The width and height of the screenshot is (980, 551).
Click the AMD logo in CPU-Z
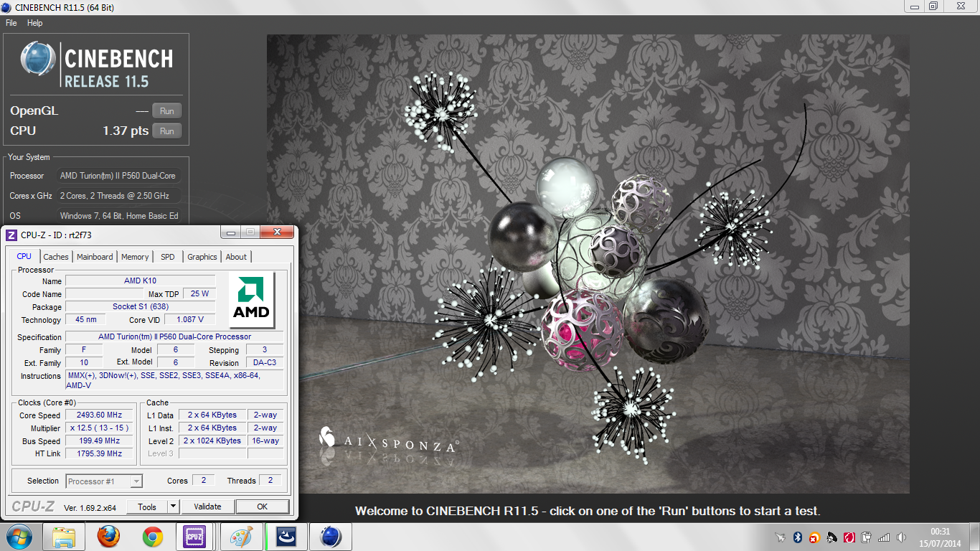pyautogui.click(x=251, y=300)
